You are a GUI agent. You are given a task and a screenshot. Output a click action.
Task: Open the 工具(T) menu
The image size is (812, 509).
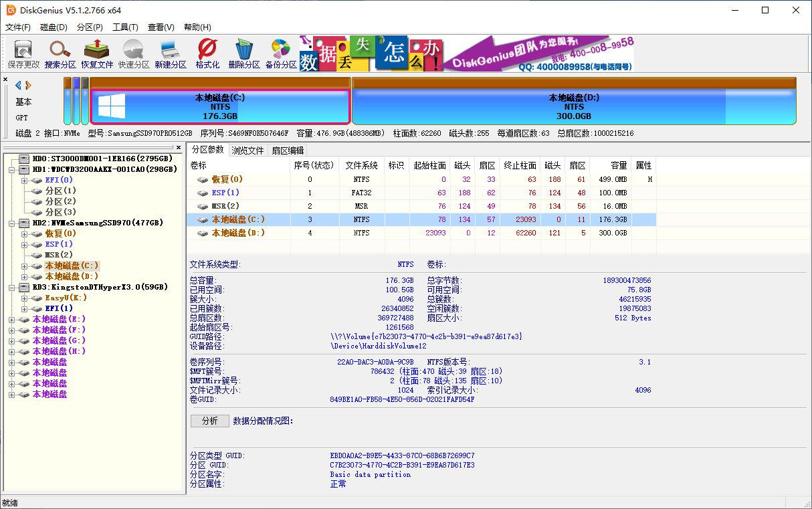125,27
